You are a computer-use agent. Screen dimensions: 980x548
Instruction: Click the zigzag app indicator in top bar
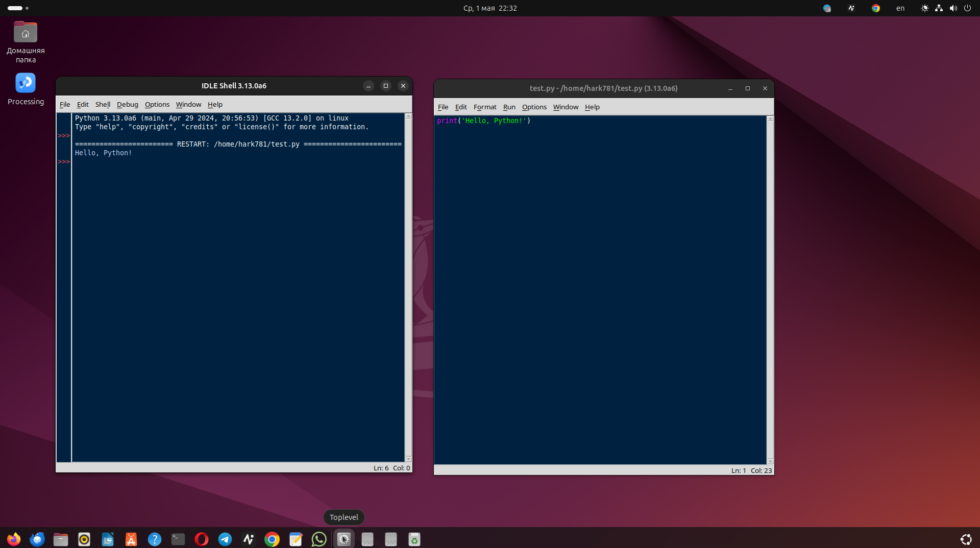pyautogui.click(x=851, y=8)
